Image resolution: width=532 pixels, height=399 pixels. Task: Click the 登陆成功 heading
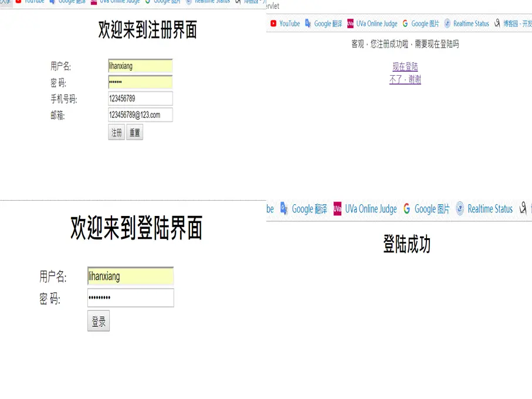pyautogui.click(x=407, y=244)
